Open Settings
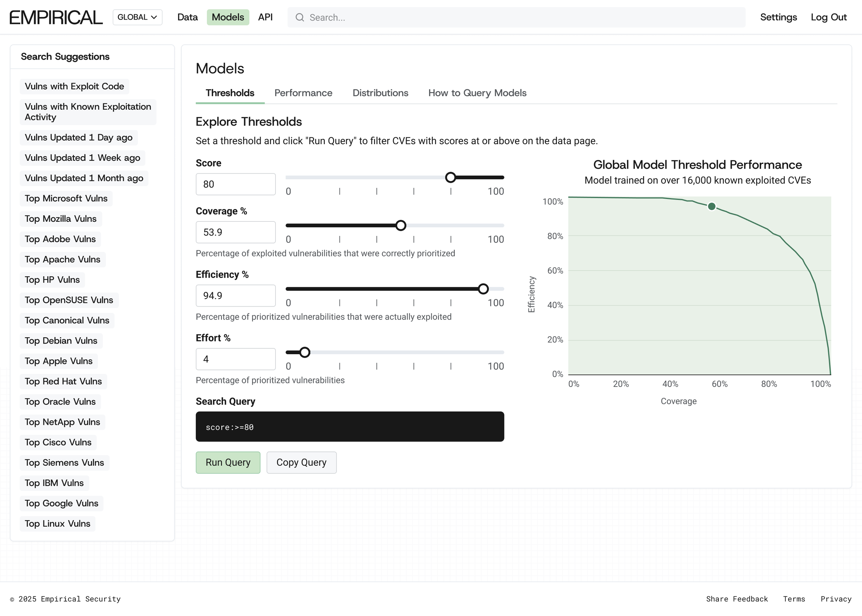The image size is (862, 616). [x=778, y=18]
